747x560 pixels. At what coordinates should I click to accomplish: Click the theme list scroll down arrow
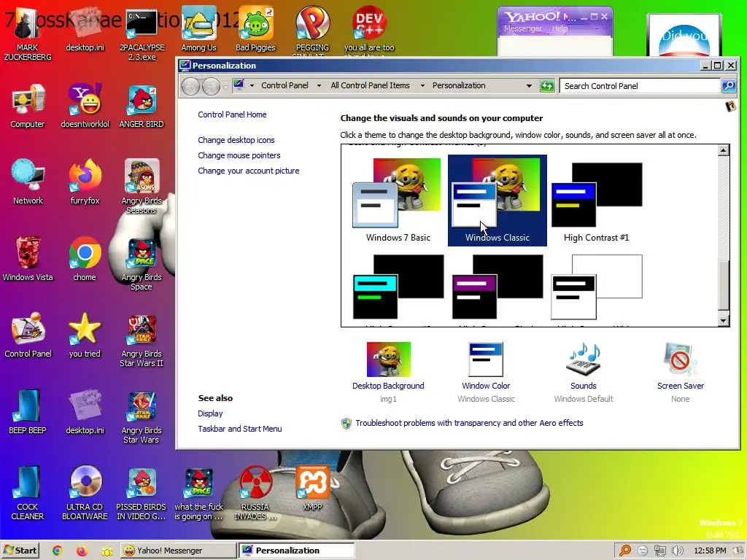coord(723,321)
